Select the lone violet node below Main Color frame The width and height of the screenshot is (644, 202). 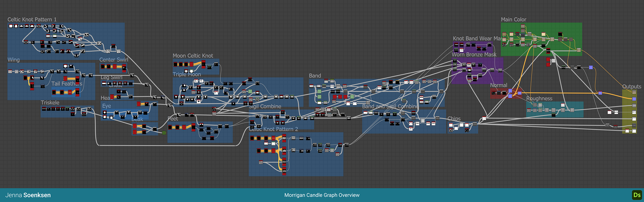point(591,68)
